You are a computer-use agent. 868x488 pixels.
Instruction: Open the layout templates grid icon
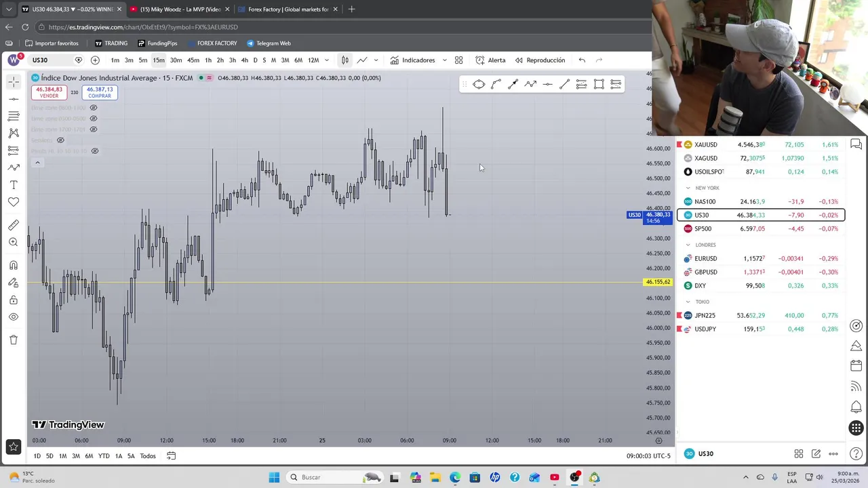(x=458, y=60)
